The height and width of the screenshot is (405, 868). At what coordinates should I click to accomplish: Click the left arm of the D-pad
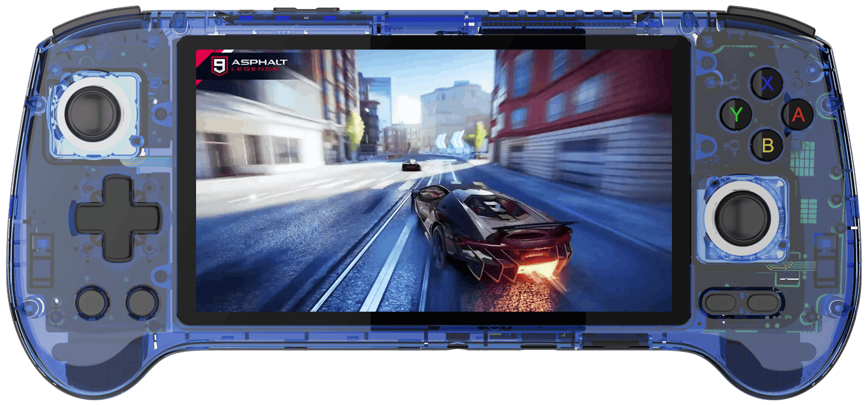pyautogui.click(x=89, y=218)
